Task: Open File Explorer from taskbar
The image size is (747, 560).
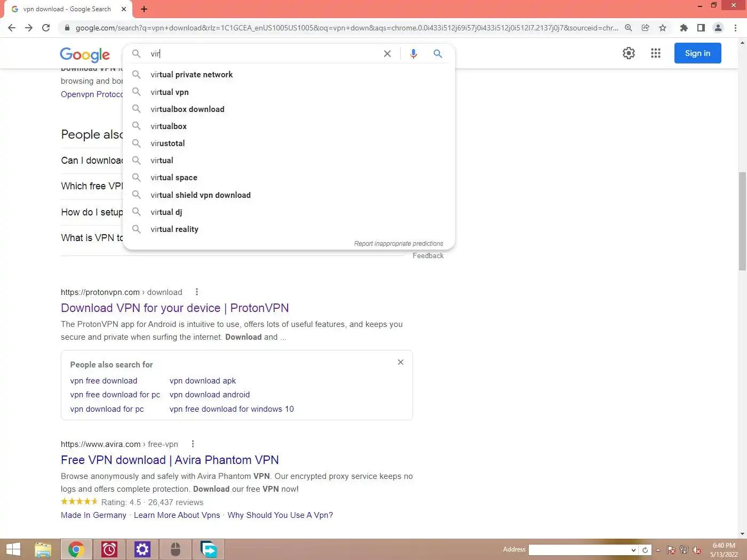Action: (43, 549)
